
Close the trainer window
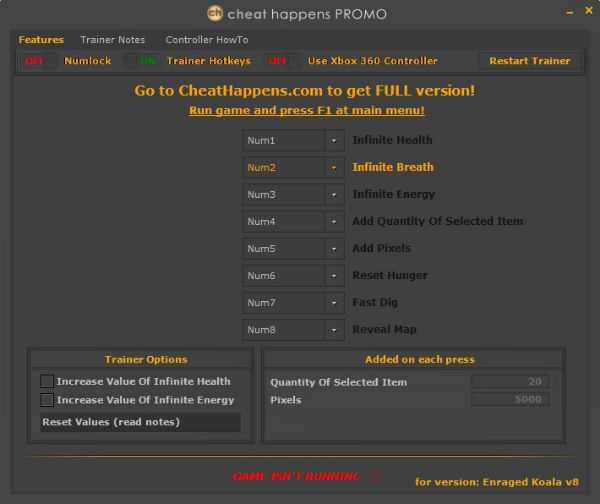point(589,10)
